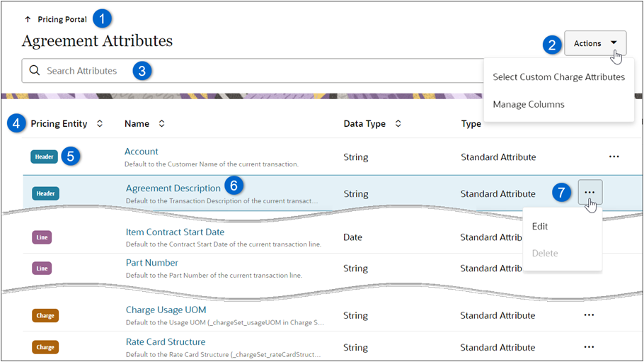Click Standard Attribute in Rate Card Structure row
Image resolution: width=644 pixels, height=362 pixels.
point(498,348)
